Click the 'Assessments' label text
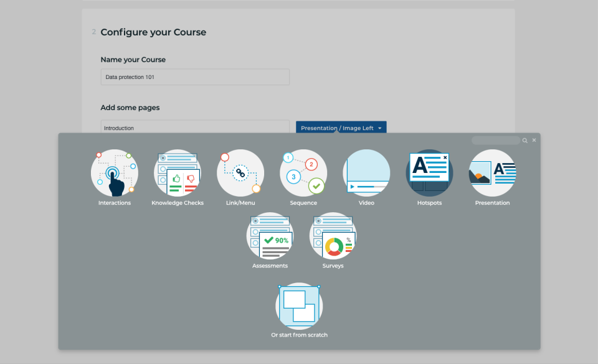The width and height of the screenshot is (598, 364). [270, 266]
